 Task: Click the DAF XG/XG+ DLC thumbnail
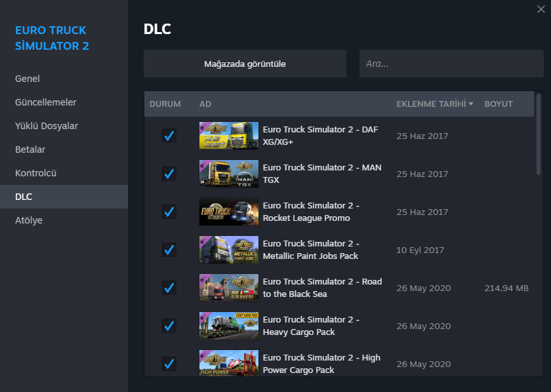[229, 136]
